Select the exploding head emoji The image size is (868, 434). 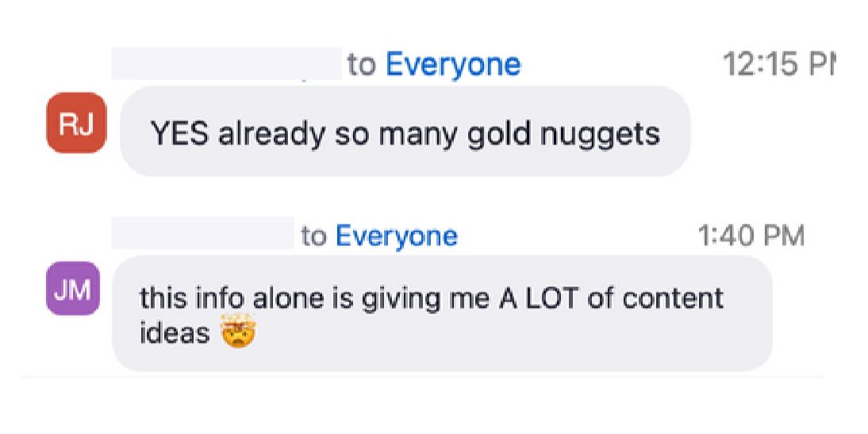pyautogui.click(x=237, y=331)
